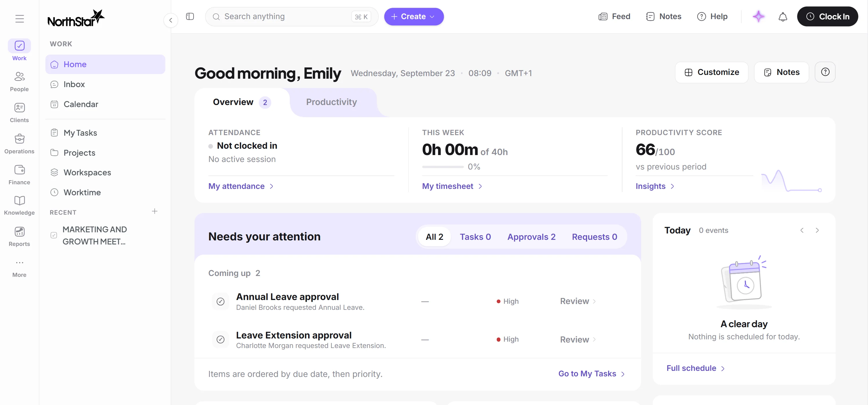The image size is (868, 405).
Task: Open the hamburger menu icon
Action: tap(20, 19)
